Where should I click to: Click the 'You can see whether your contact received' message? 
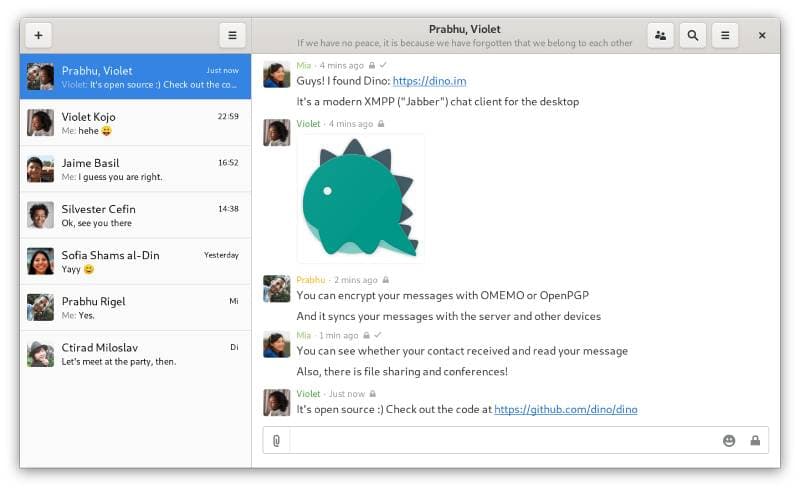pyautogui.click(x=462, y=351)
